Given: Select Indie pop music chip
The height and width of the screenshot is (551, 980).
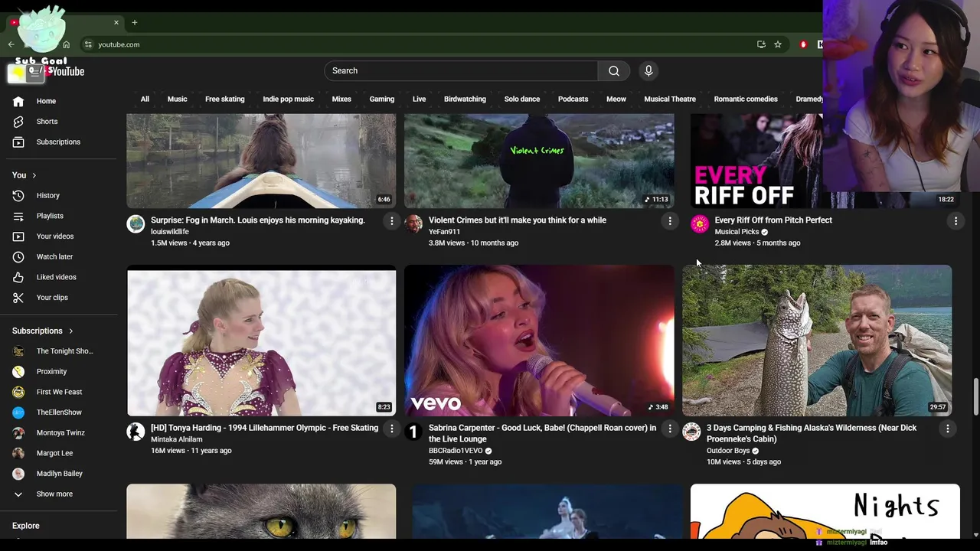Looking at the screenshot, I should click(x=288, y=99).
